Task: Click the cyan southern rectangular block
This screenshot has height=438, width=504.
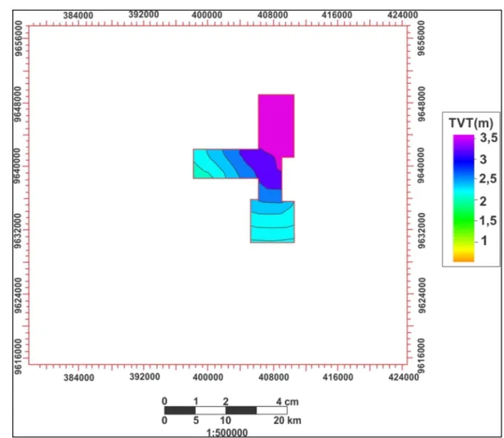Action: tap(272, 221)
